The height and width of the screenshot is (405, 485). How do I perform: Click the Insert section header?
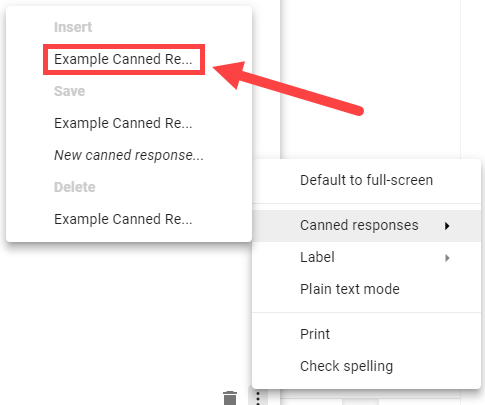pyautogui.click(x=73, y=27)
